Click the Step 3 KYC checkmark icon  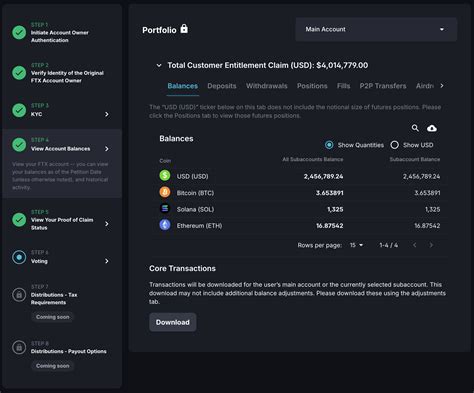(19, 110)
